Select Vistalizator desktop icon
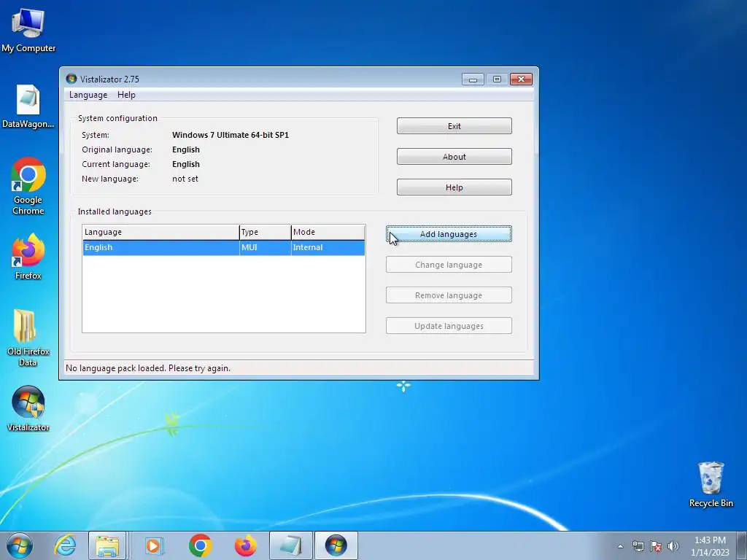 click(28, 408)
